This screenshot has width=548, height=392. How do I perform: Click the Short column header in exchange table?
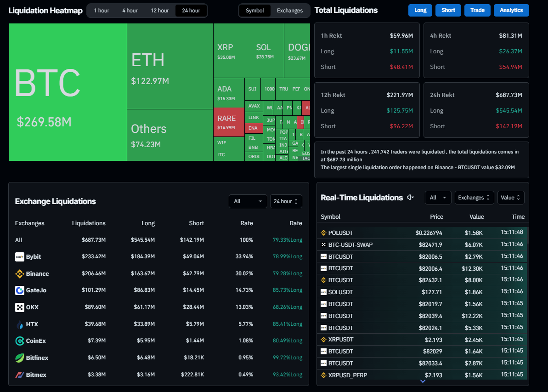(x=197, y=223)
